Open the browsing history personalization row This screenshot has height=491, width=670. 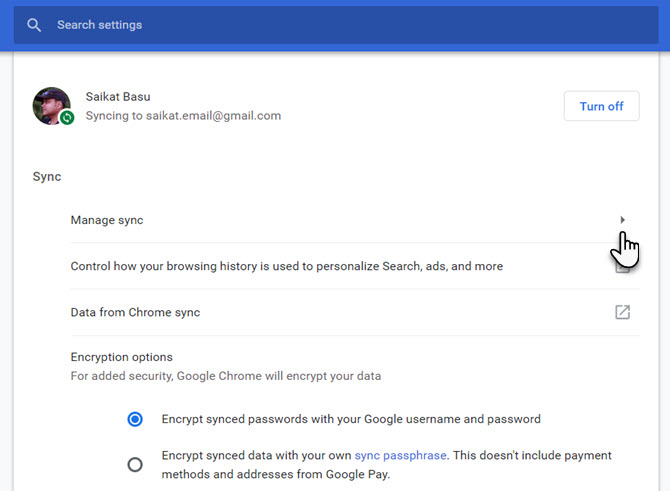coord(286,266)
